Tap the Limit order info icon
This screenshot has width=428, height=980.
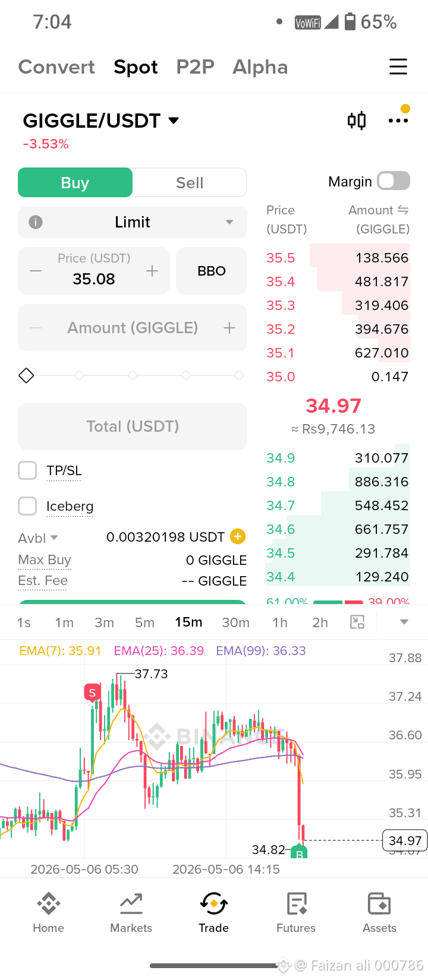36,222
